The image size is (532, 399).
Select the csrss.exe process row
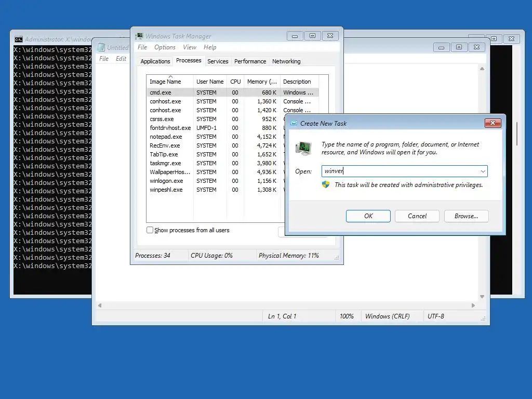(216, 119)
